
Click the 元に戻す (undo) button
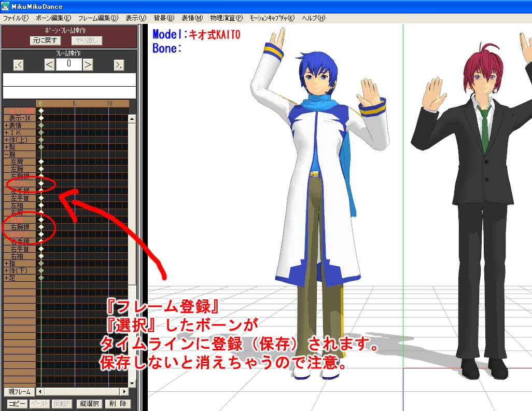point(45,40)
